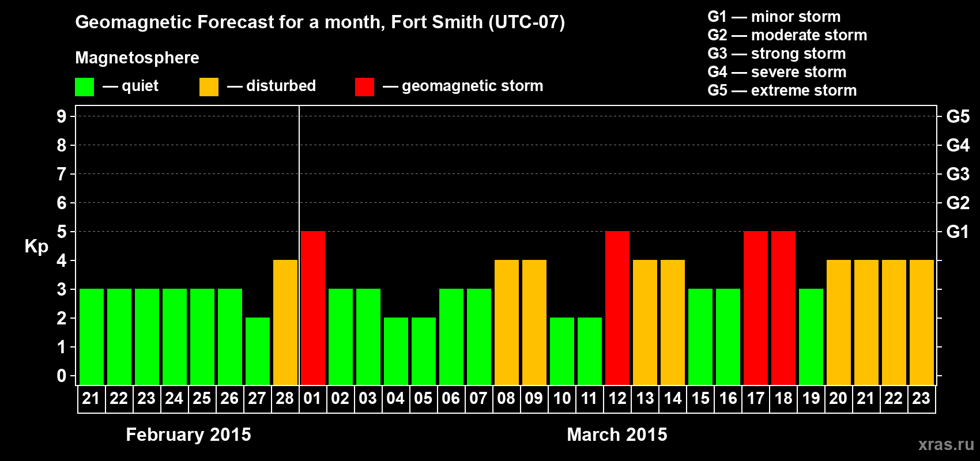Click the Kp value 9 on the axis
This screenshot has height=461, width=980.
62,116
